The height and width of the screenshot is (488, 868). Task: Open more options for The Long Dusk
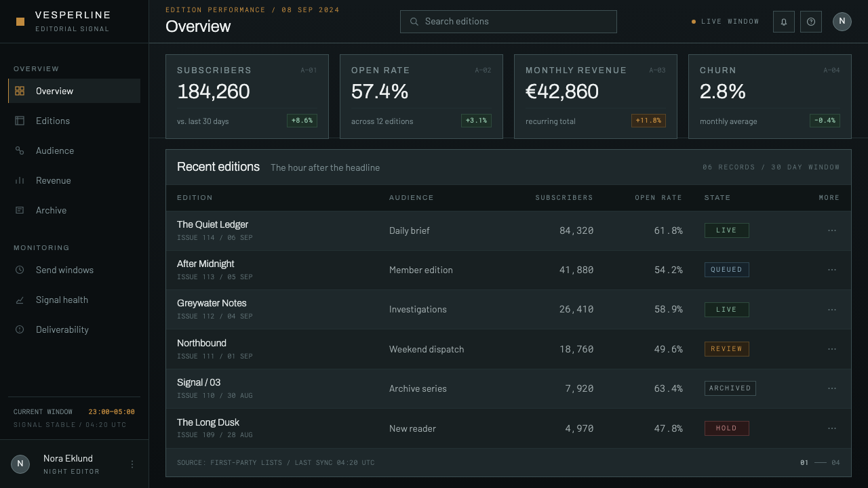[832, 428]
